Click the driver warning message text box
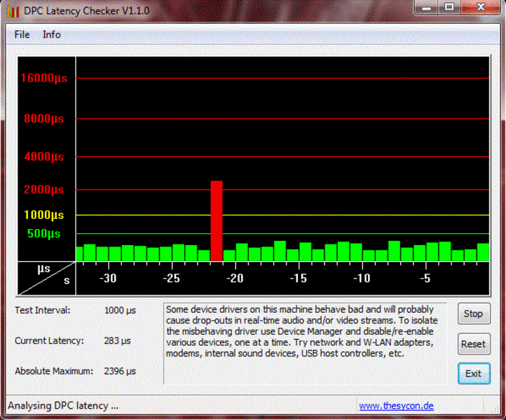The image size is (506, 420). click(x=305, y=344)
